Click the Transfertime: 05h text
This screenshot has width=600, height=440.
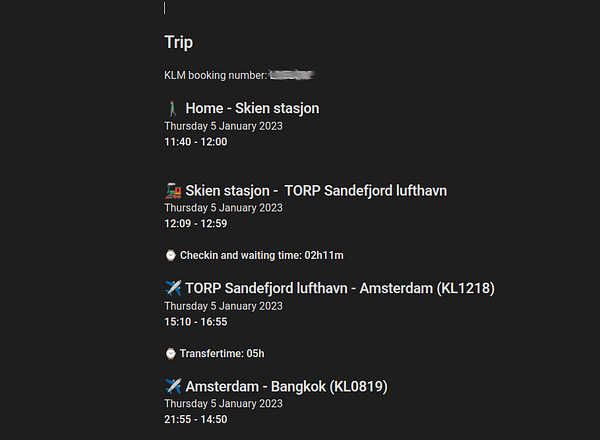222,353
